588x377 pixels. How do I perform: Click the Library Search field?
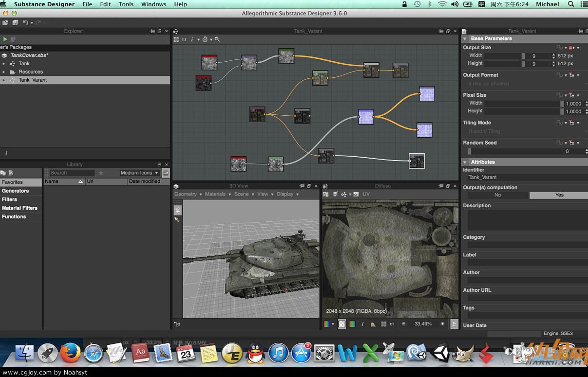point(72,173)
